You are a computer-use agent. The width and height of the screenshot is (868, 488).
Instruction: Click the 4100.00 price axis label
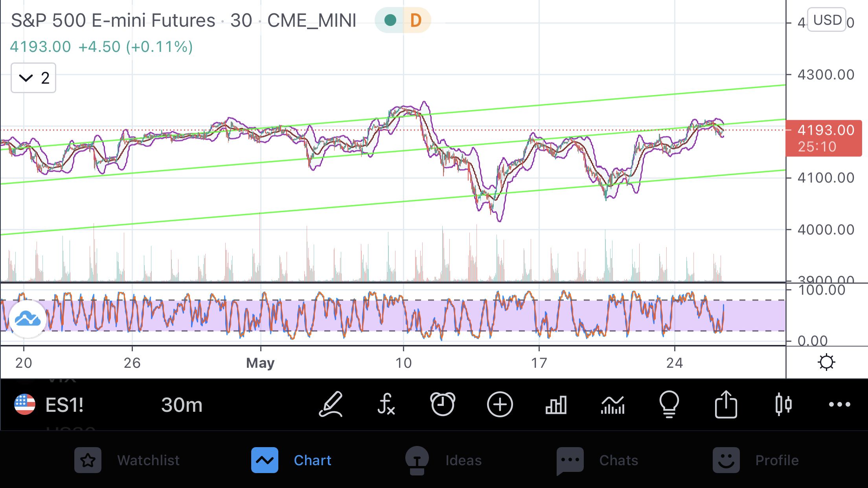point(826,178)
